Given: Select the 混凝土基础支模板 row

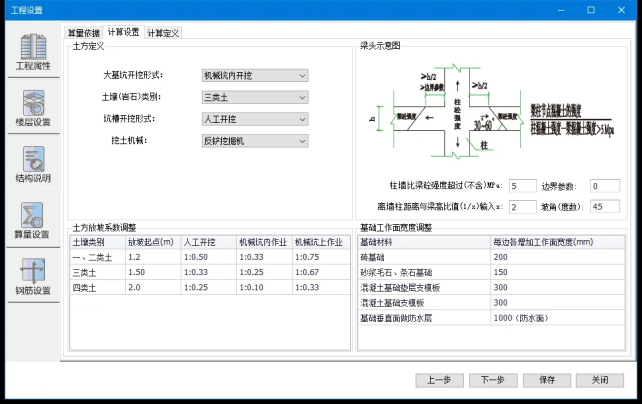Looking at the screenshot, I should click(x=491, y=303).
